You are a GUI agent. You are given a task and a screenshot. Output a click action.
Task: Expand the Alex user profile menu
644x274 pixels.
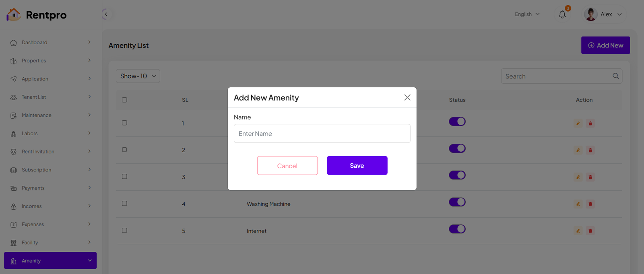point(605,14)
